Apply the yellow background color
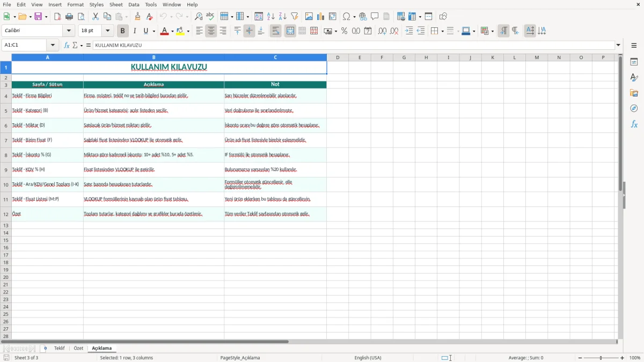The height and width of the screenshot is (362, 644). pyautogui.click(x=180, y=31)
